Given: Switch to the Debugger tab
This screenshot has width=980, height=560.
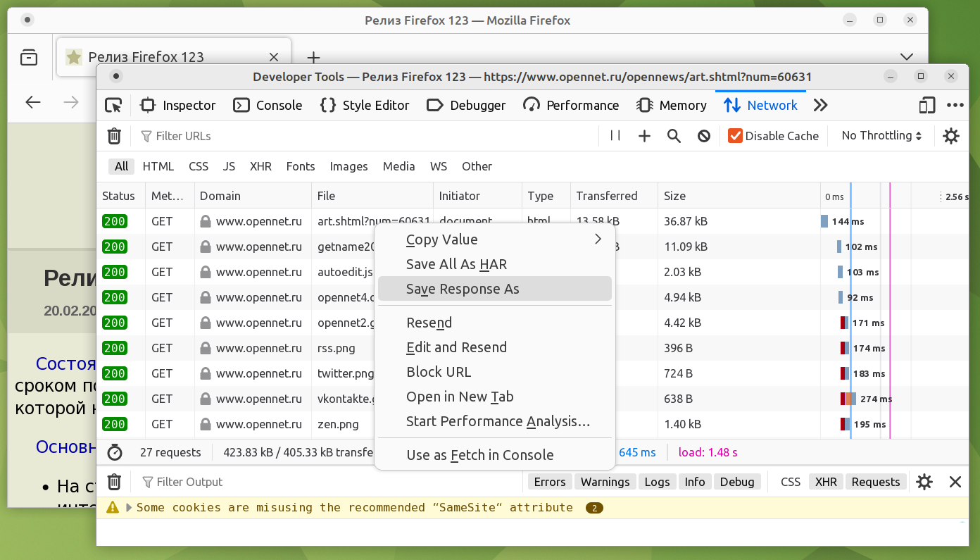Looking at the screenshot, I should coord(466,106).
